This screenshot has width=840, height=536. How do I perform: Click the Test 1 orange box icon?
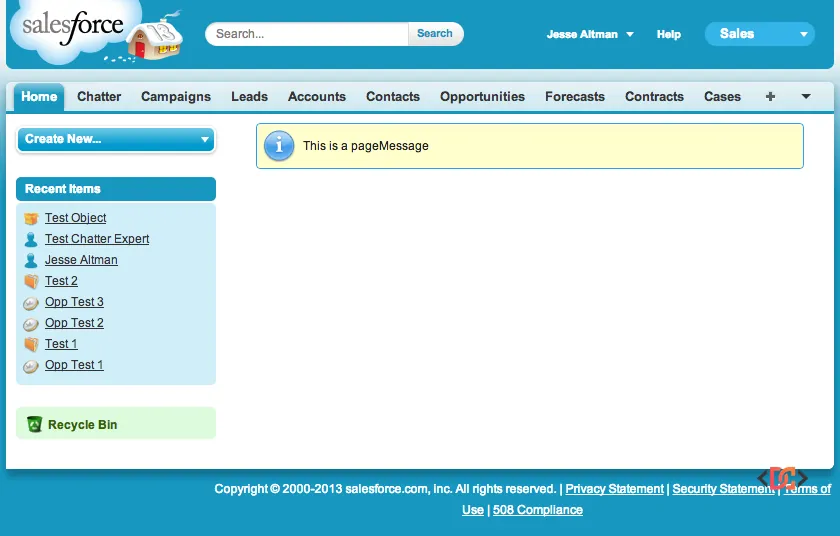(31, 344)
